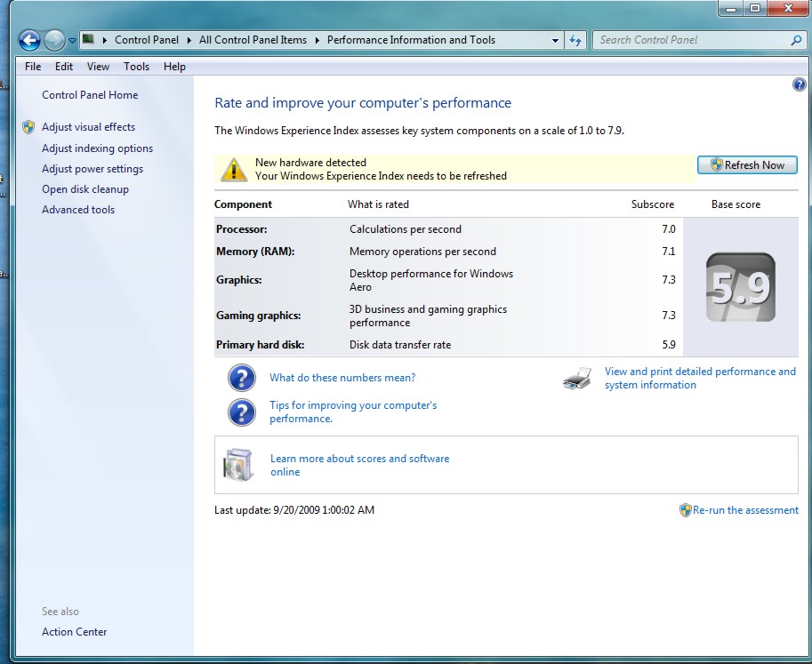Click Re-run the assessment link
This screenshot has width=812, height=664.
click(745, 510)
